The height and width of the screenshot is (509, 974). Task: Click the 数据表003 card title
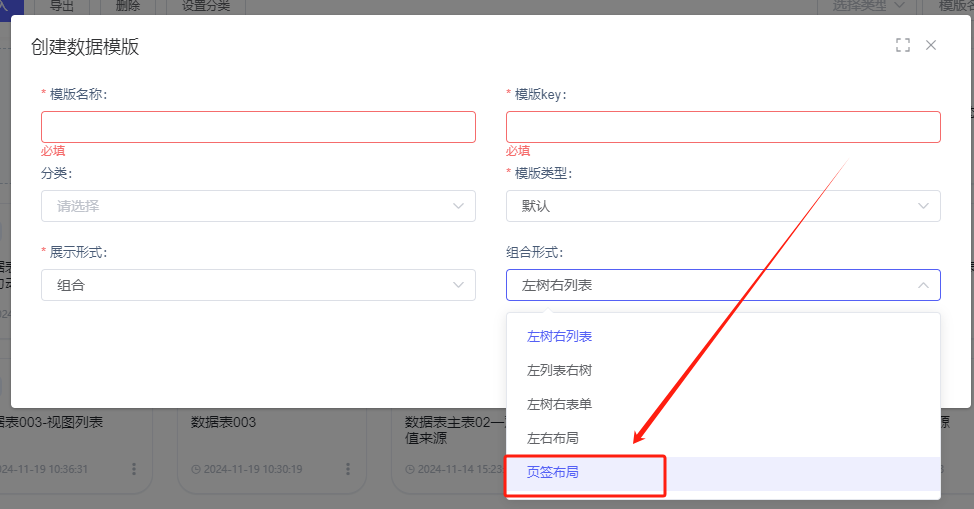tap(223, 423)
